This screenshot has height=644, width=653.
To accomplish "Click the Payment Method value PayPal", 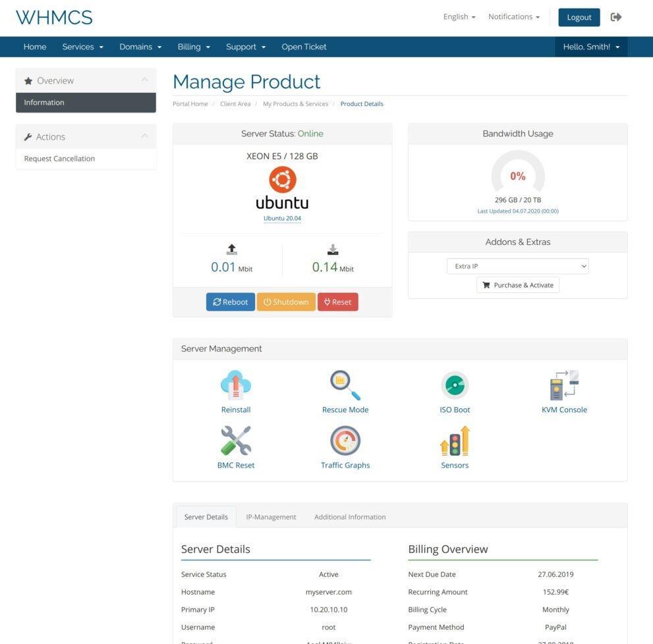I will tap(555, 628).
